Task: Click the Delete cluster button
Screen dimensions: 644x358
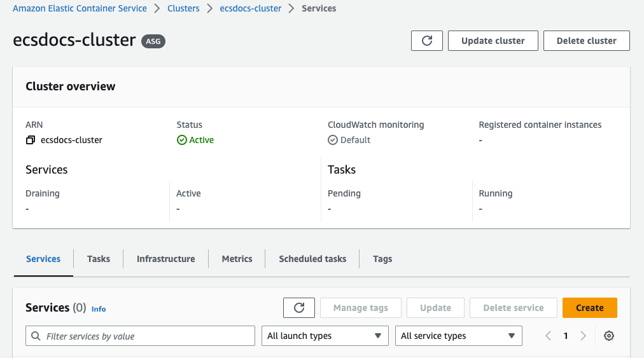Action: click(x=586, y=41)
